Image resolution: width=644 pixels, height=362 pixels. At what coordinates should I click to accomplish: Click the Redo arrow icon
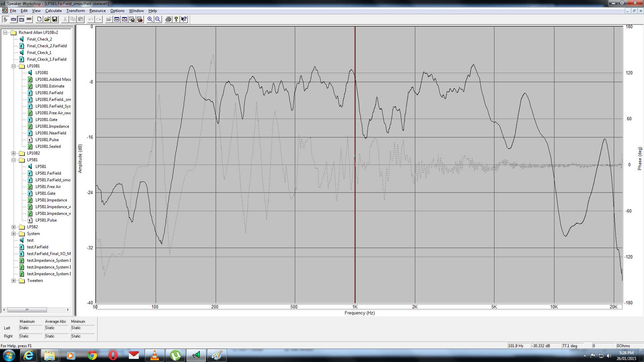pyautogui.click(x=99, y=19)
